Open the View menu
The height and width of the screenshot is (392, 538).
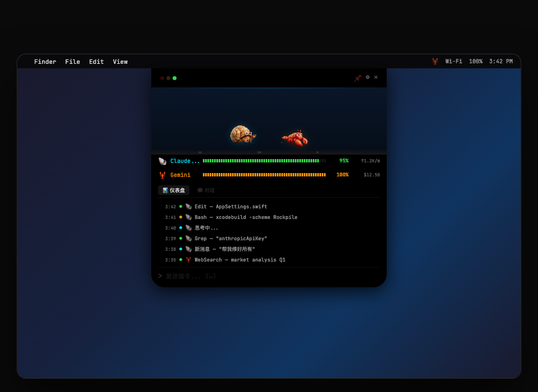[120, 62]
